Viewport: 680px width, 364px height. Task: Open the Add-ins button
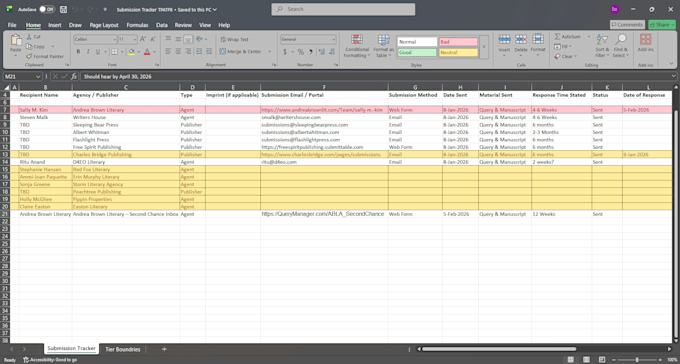(645, 43)
